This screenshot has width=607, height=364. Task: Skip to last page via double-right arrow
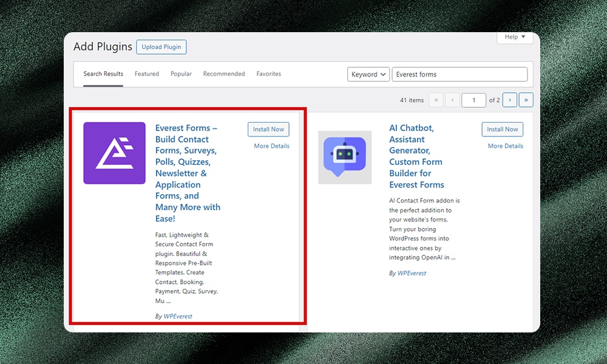click(526, 99)
